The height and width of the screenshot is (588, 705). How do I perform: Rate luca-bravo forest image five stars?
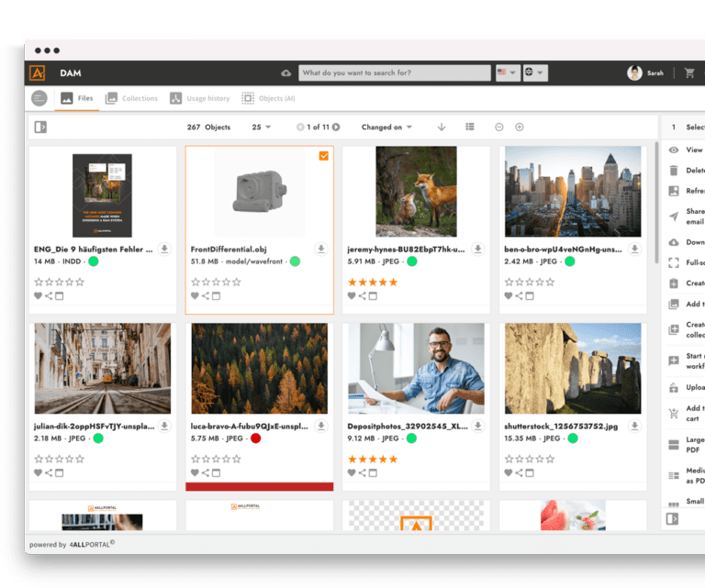237,459
